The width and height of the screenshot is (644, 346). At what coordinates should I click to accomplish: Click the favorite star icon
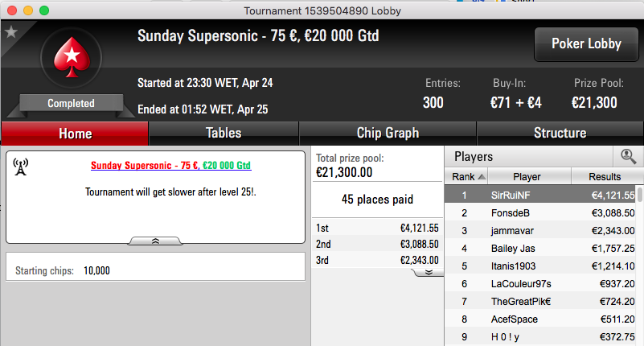click(x=11, y=31)
